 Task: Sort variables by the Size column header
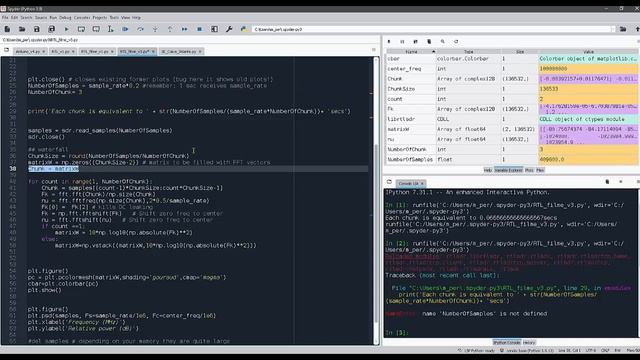point(520,52)
